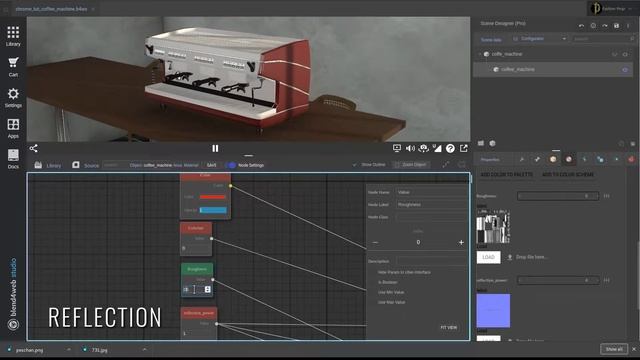
Task: Click the blue normal map thumbnail
Action: (x=493, y=311)
